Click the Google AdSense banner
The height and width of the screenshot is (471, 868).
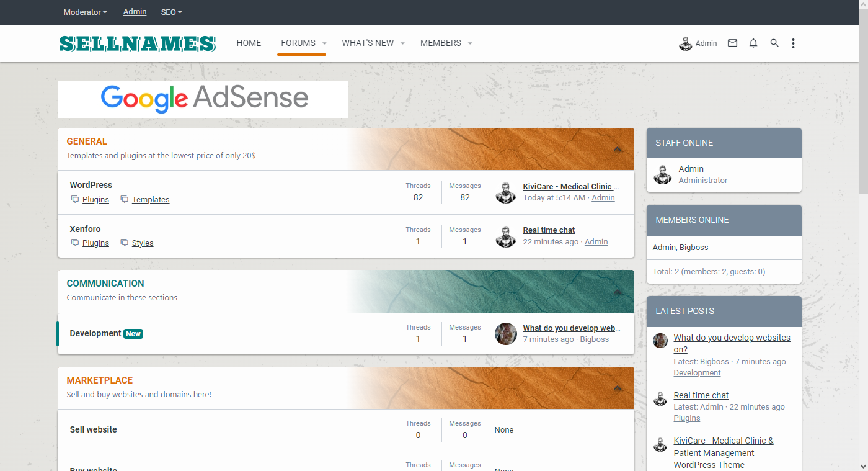coord(203,99)
